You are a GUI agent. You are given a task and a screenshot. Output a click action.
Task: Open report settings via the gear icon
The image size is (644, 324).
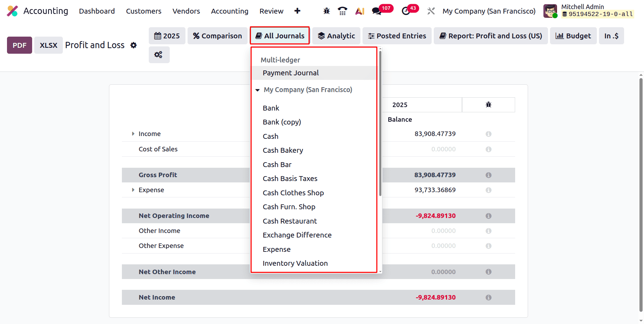pos(133,45)
